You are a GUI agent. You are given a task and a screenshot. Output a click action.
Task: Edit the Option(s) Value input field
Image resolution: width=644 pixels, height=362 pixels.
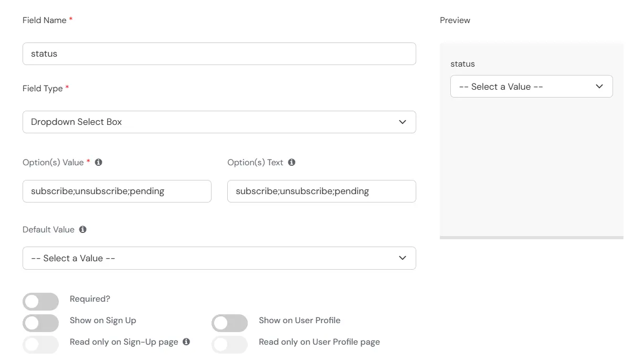(117, 191)
